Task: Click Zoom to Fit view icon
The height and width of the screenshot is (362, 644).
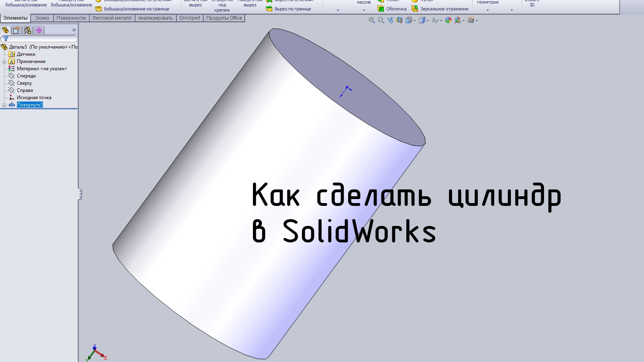Action: [x=372, y=20]
